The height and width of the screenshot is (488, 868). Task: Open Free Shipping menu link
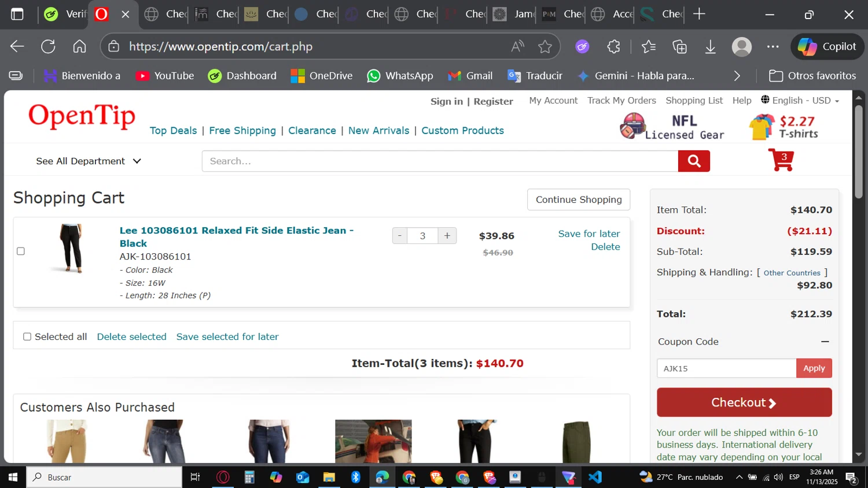242,131
